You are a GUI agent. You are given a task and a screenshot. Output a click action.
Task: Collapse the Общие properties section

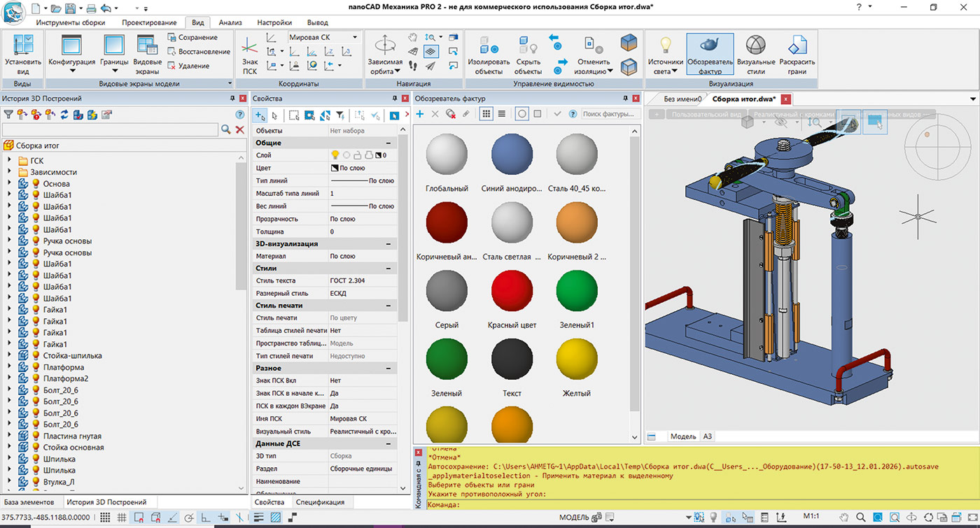coord(388,143)
